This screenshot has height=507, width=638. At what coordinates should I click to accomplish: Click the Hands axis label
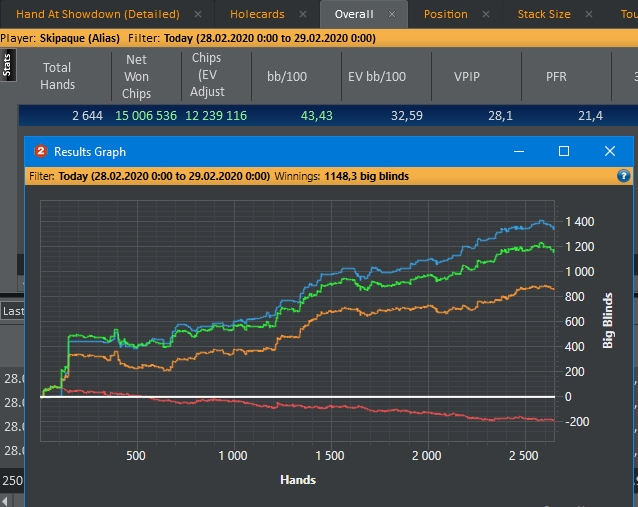(298, 480)
